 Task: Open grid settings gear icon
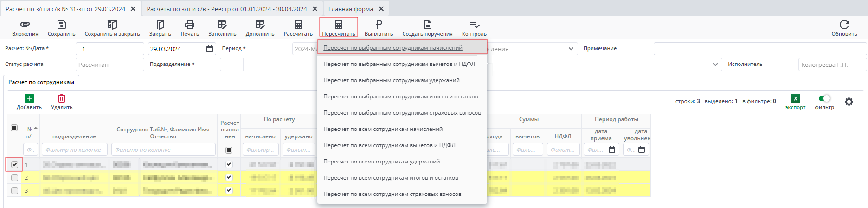[849, 102]
